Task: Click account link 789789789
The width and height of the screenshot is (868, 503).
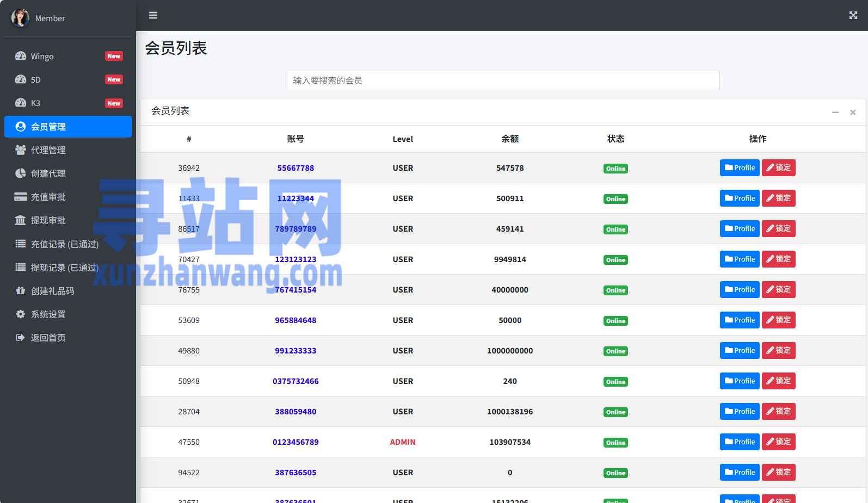Action: (x=296, y=229)
